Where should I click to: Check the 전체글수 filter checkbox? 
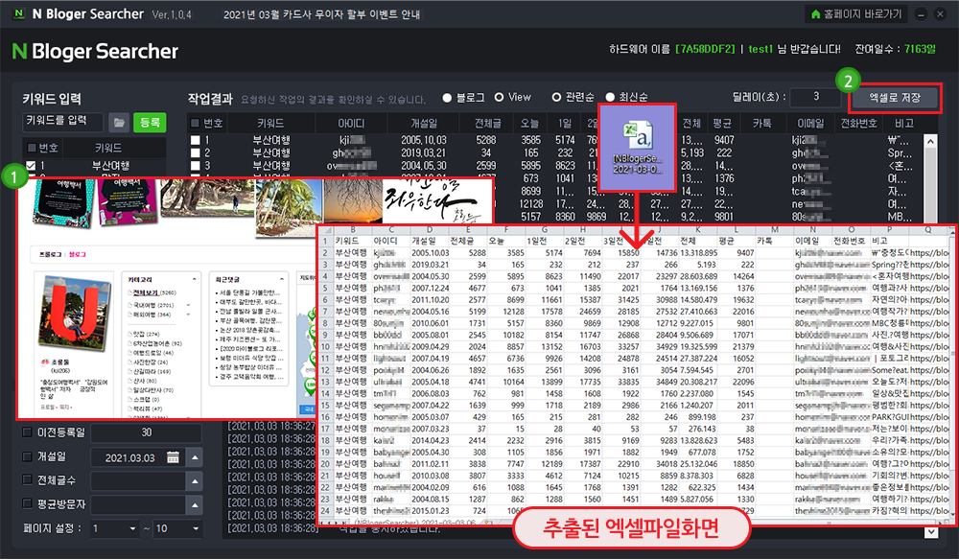(27, 479)
